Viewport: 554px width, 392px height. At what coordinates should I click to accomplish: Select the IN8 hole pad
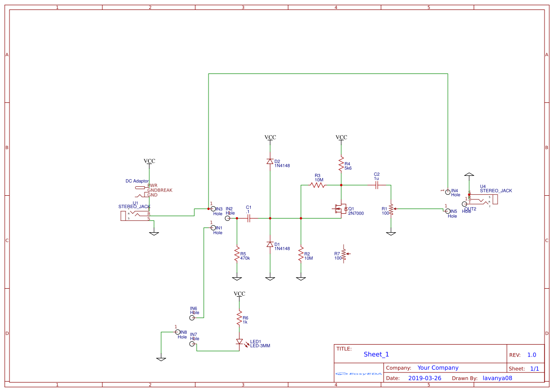click(178, 332)
